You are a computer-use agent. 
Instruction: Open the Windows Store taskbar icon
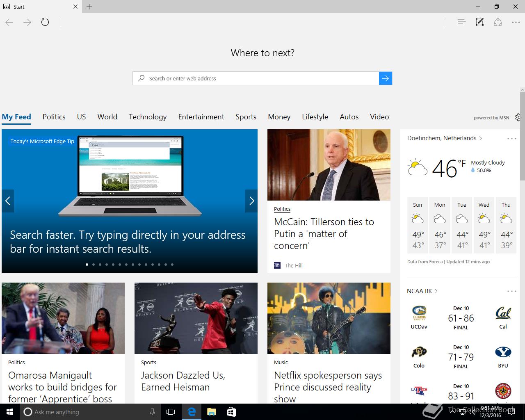pyautogui.click(x=231, y=412)
